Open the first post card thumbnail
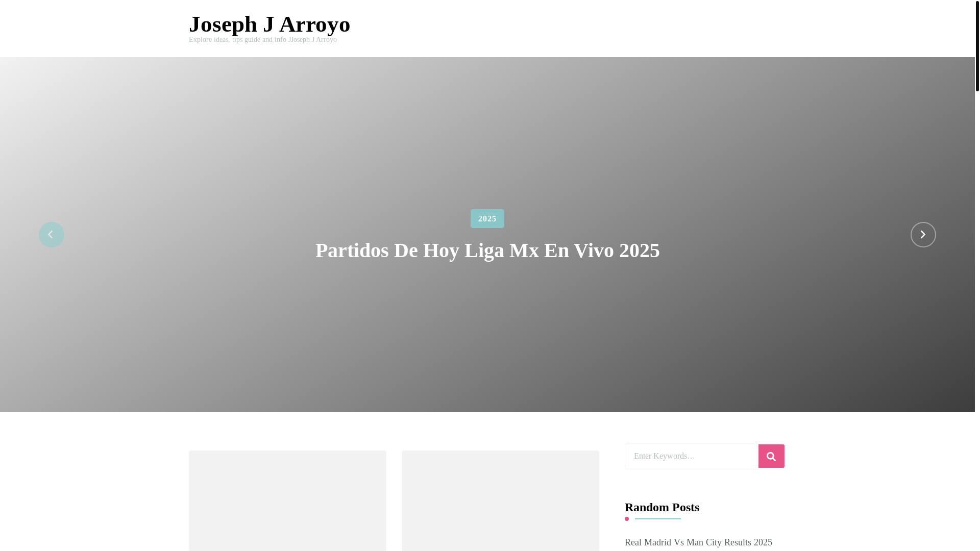This screenshot has height=551, width=980. pyautogui.click(x=287, y=500)
